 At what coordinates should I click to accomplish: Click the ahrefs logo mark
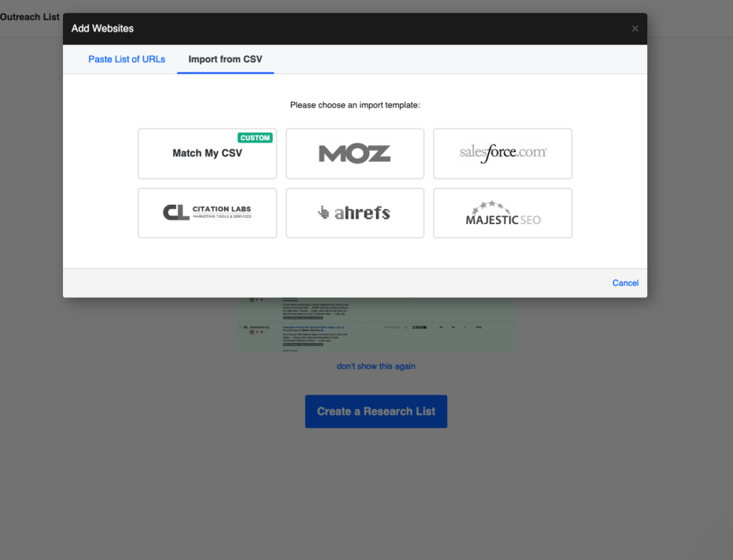(x=324, y=213)
